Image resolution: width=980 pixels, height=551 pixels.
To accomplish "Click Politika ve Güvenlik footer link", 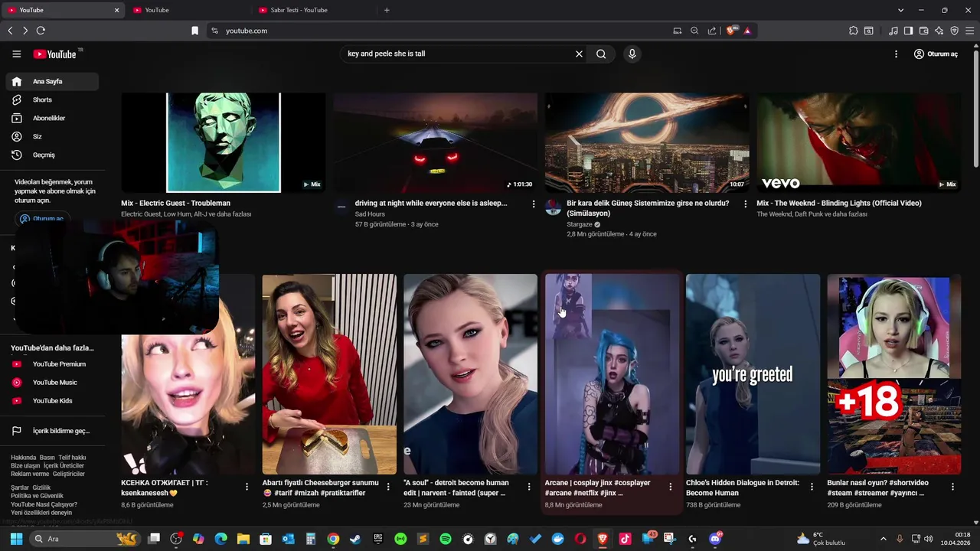I will coord(37,496).
